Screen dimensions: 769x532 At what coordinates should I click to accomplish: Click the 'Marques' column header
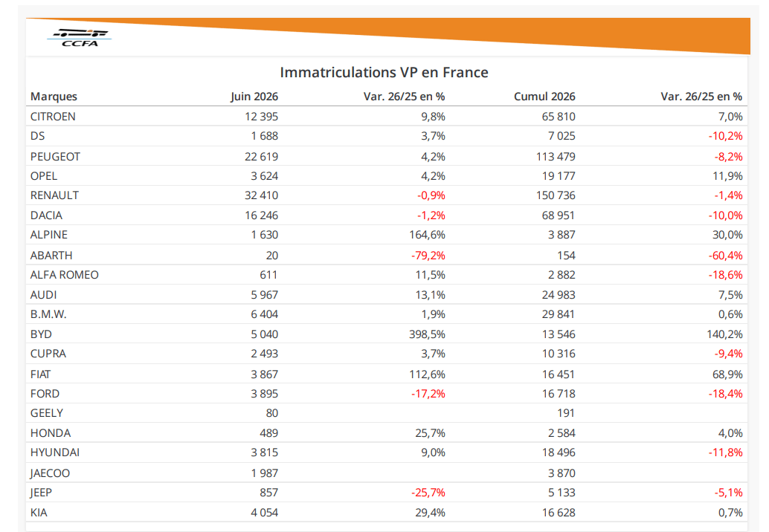(x=54, y=97)
